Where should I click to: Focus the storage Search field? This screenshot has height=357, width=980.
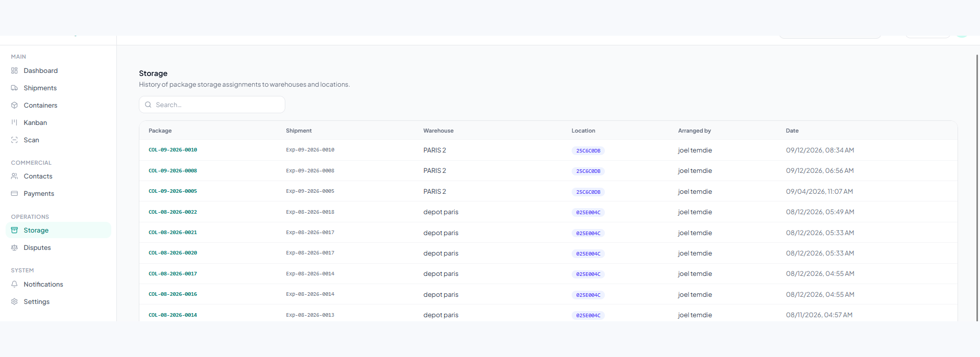pos(212,105)
